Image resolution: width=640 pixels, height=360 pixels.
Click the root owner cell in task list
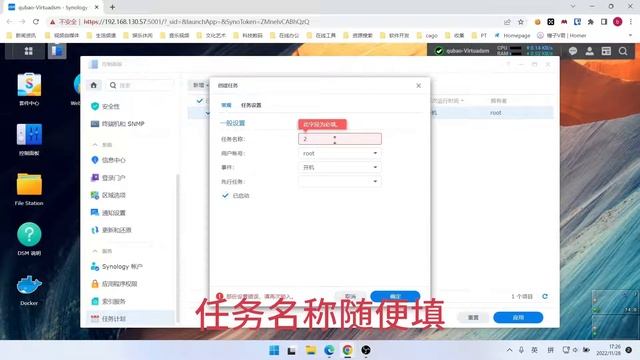(x=496, y=113)
